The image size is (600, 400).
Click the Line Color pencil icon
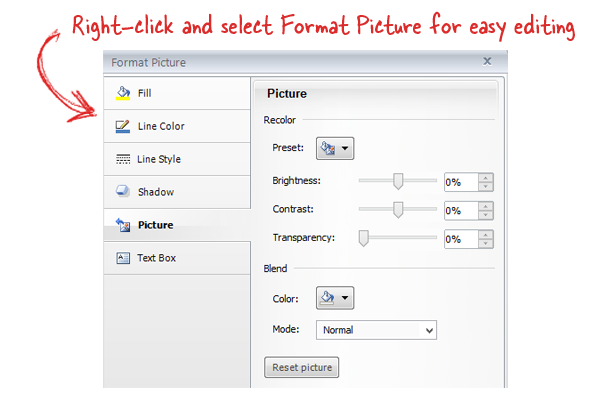click(x=124, y=126)
